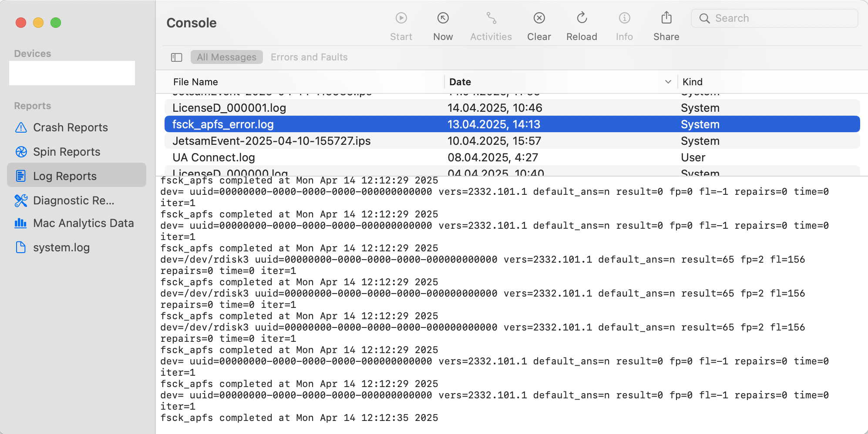Viewport: 868px width, 434px height.
Task: Select the All Messages filter
Action: pos(226,57)
